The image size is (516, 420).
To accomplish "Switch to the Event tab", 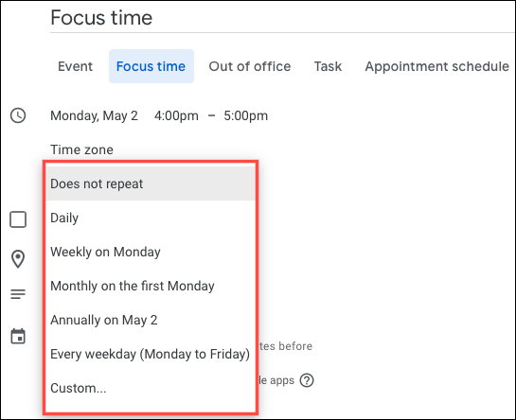I will point(76,66).
